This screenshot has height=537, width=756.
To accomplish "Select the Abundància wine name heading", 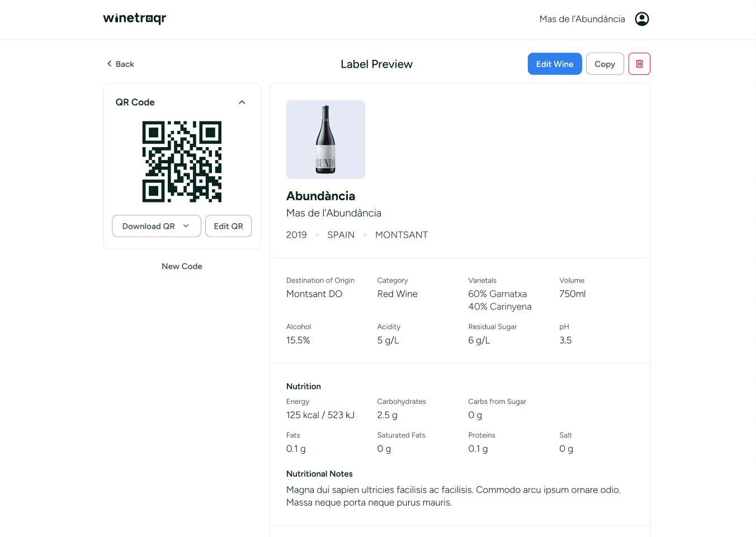I will click(x=320, y=196).
